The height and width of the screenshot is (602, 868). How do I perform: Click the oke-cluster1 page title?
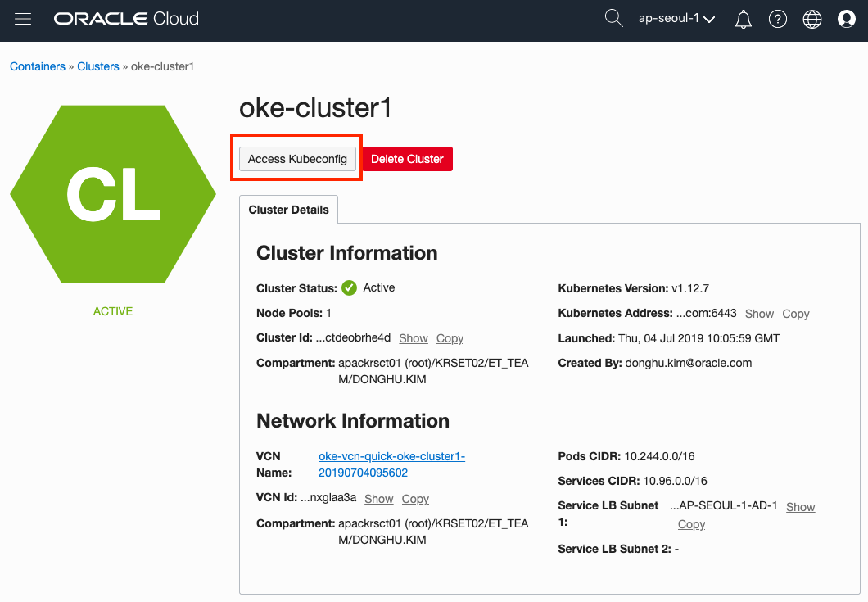pos(315,107)
